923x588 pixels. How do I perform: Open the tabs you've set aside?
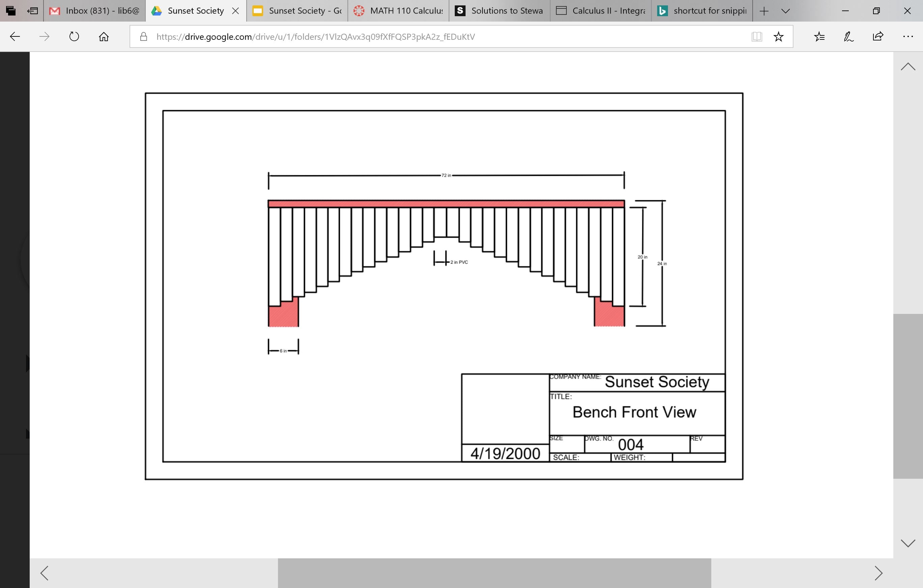[11, 11]
